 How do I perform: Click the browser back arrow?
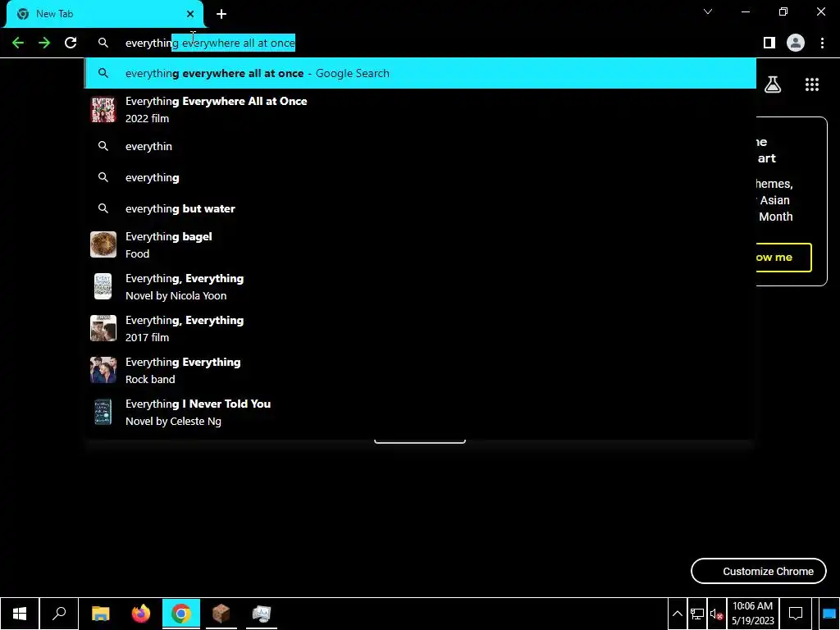click(18, 43)
